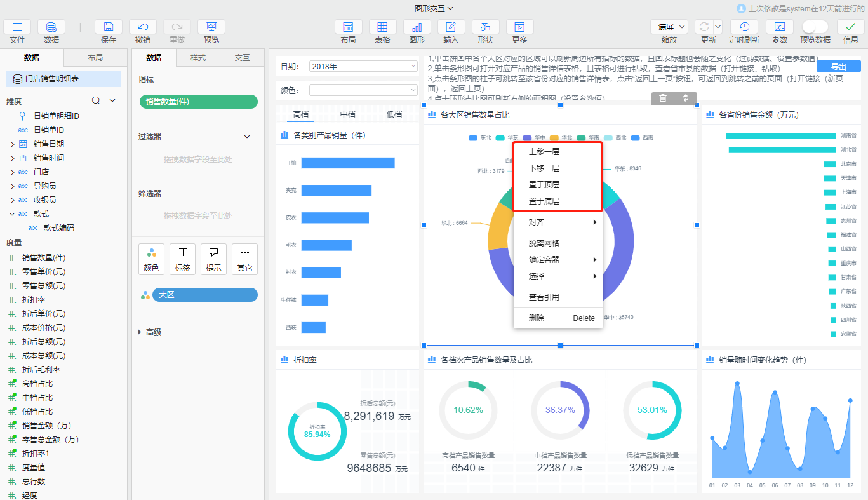Viewport: 868px width, 500px height.
Task: Save the report with 保存 icon
Action: (109, 27)
